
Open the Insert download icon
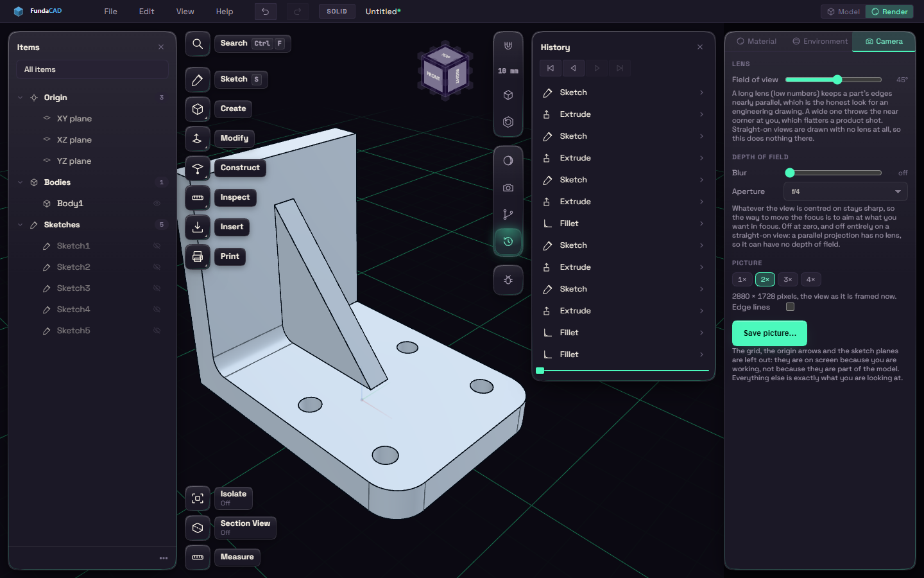click(198, 227)
